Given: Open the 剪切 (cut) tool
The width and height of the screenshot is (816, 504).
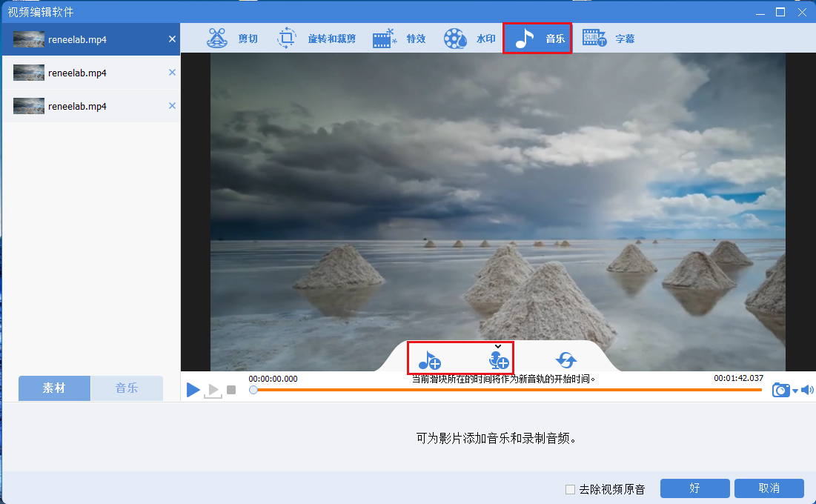Looking at the screenshot, I should pyautogui.click(x=232, y=39).
